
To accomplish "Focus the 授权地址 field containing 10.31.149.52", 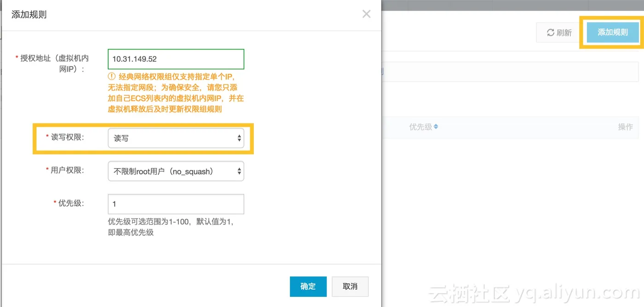I will tap(176, 59).
